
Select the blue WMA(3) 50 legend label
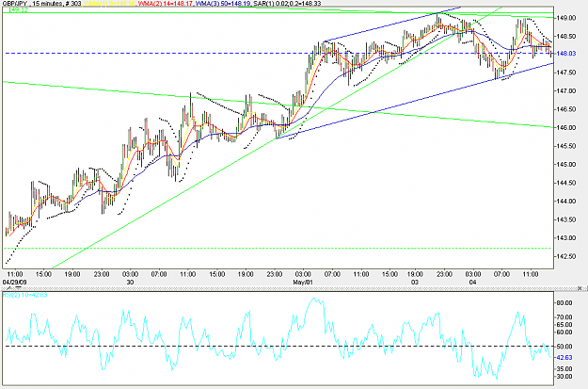(x=223, y=4)
